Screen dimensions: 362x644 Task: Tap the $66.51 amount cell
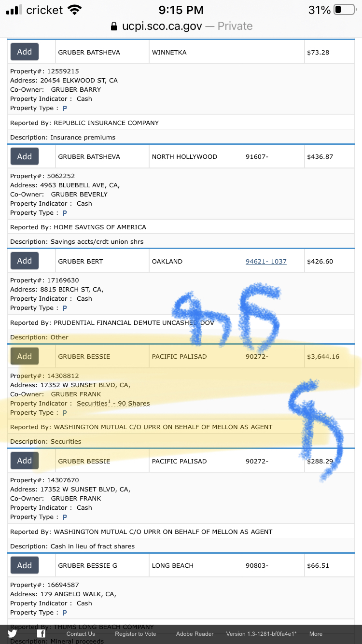[x=329, y=565]
